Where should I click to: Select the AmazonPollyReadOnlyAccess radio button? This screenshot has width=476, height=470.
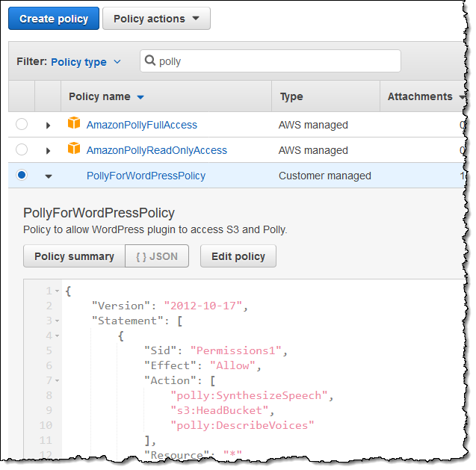click(x=22, y=150)
